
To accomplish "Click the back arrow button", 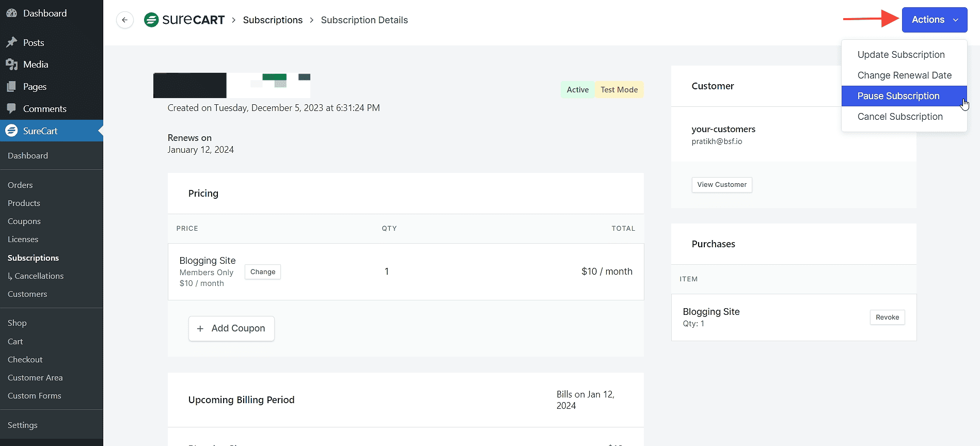I will [x=124, y=20].
